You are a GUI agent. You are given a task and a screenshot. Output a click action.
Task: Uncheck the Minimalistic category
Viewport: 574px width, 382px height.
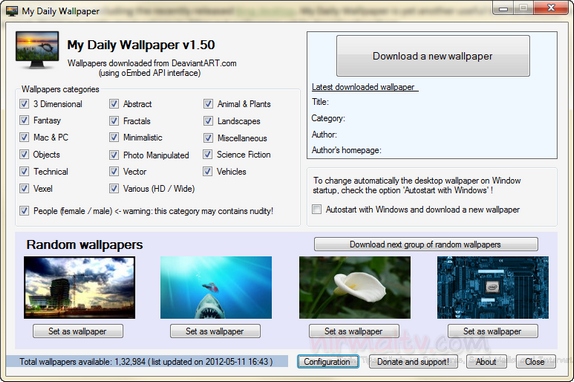pos(114,137)
